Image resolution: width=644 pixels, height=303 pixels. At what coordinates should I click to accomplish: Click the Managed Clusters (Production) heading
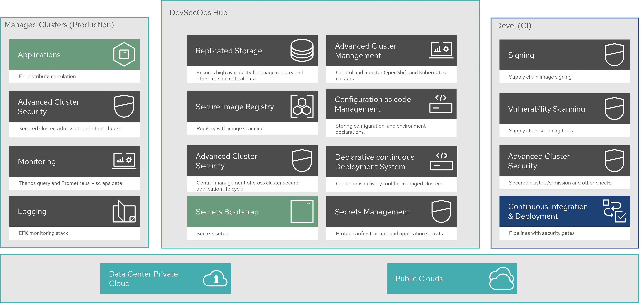click(59, 25)
